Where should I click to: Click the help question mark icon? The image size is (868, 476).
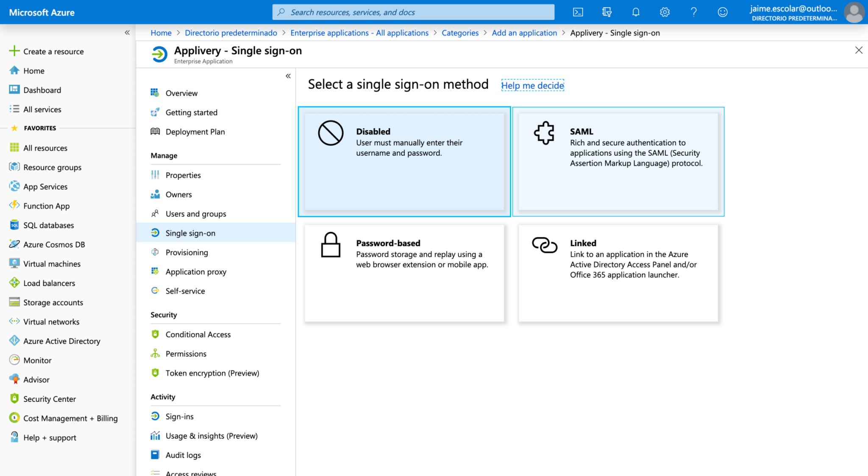click(x=693, y=12)
